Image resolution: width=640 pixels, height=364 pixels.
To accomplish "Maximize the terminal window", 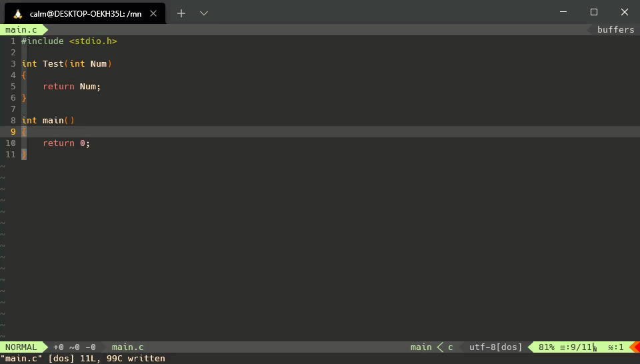I will (x=594, y=12).
